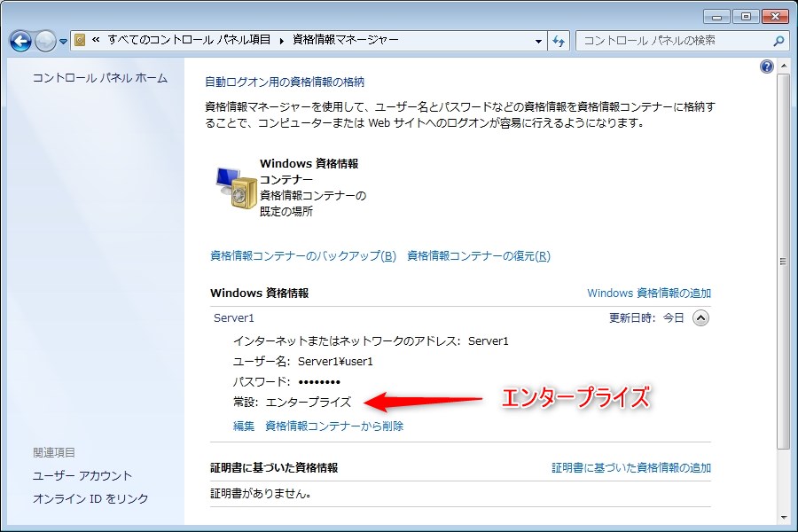Open the recent pages dropdown arrow
The height and width of the screenshot is (532, 798).
[63, 42]
